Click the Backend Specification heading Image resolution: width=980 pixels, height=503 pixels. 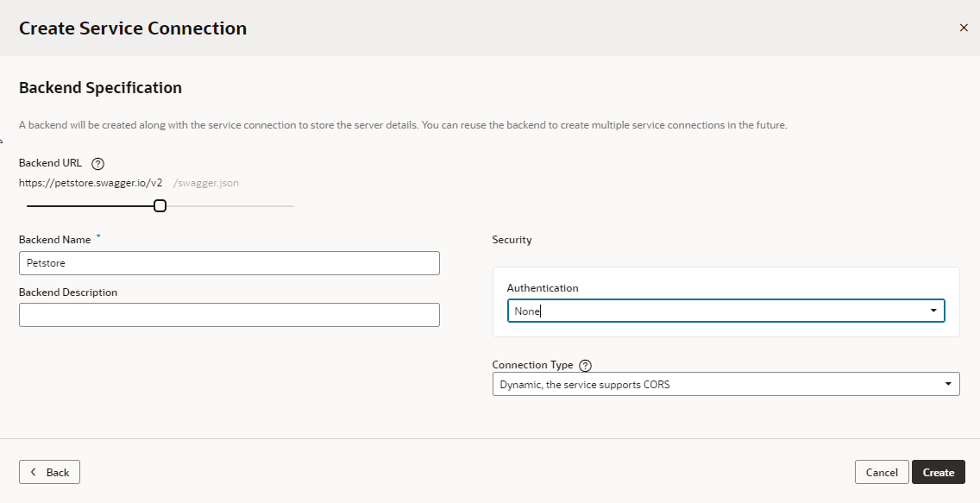100,87
